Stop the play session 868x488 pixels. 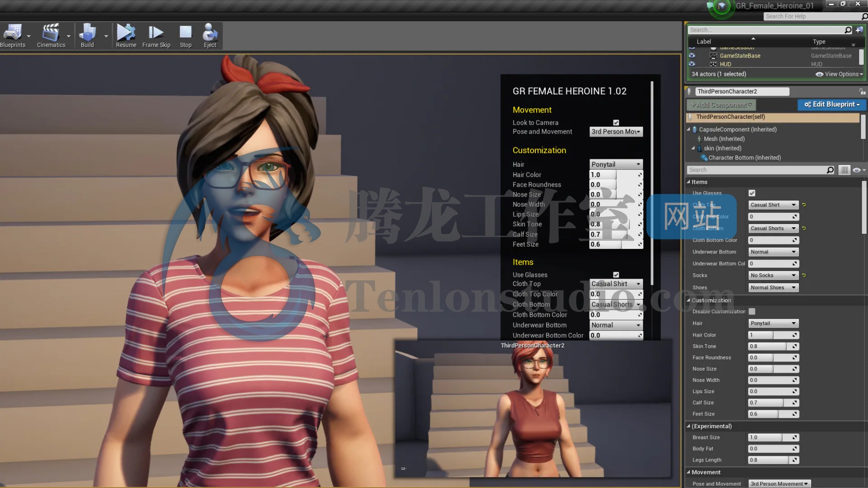pyautogui.click(x=185, y=36)
